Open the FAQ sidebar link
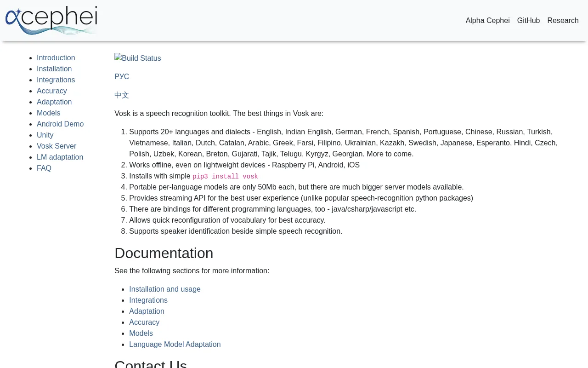The image size is (588, 368). click(x=44, y=168)
